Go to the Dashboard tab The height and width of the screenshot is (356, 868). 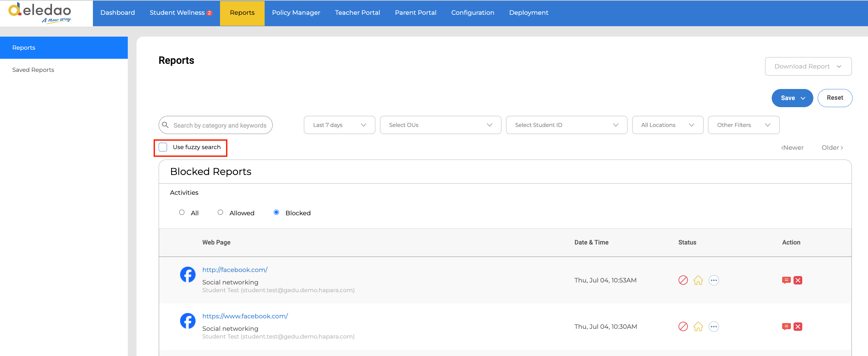(x=118, y=12)
